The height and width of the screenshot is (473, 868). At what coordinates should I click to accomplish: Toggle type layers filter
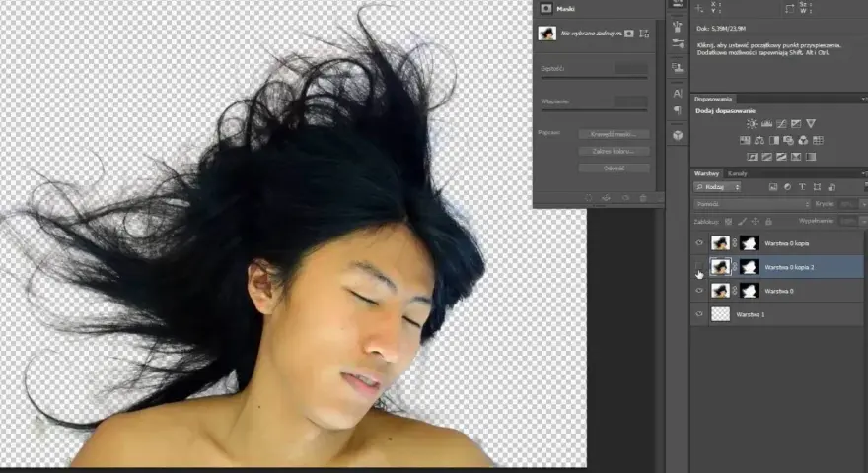click(x=802, y=187)
